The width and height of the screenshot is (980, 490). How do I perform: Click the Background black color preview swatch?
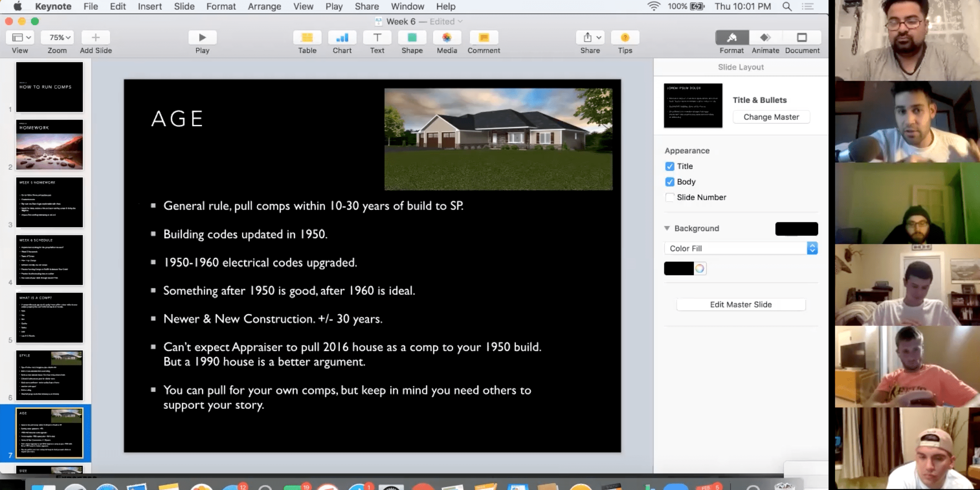797,229
